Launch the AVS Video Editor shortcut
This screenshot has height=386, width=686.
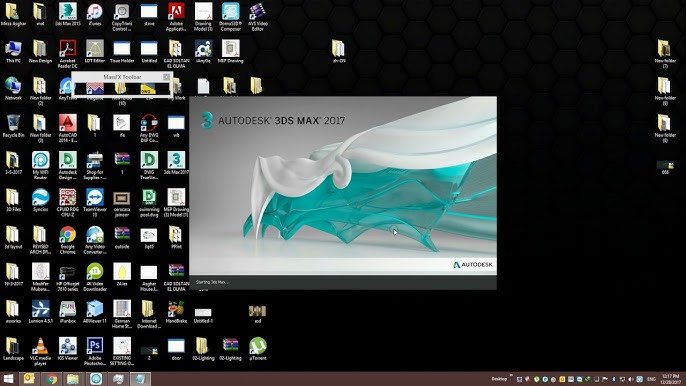click(x=258, y=17)
